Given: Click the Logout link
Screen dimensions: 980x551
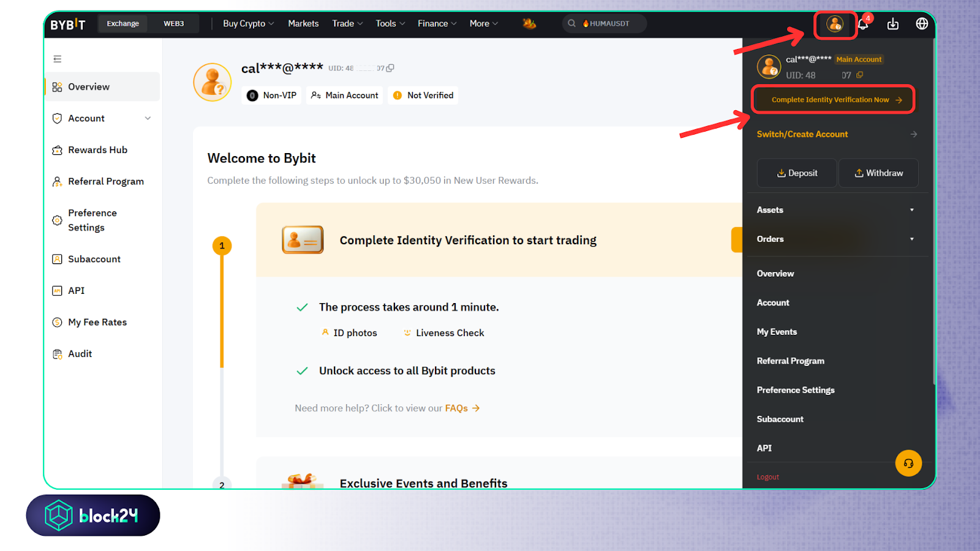Looking at the screenshot, I should click(x=767, y=477).
